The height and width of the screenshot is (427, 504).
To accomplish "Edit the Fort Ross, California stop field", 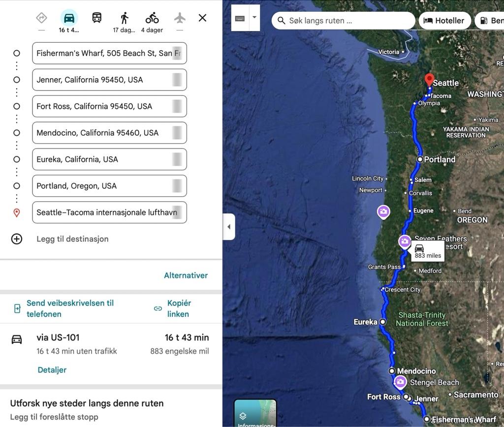I will pyautogui.click(x=109, y=106).
